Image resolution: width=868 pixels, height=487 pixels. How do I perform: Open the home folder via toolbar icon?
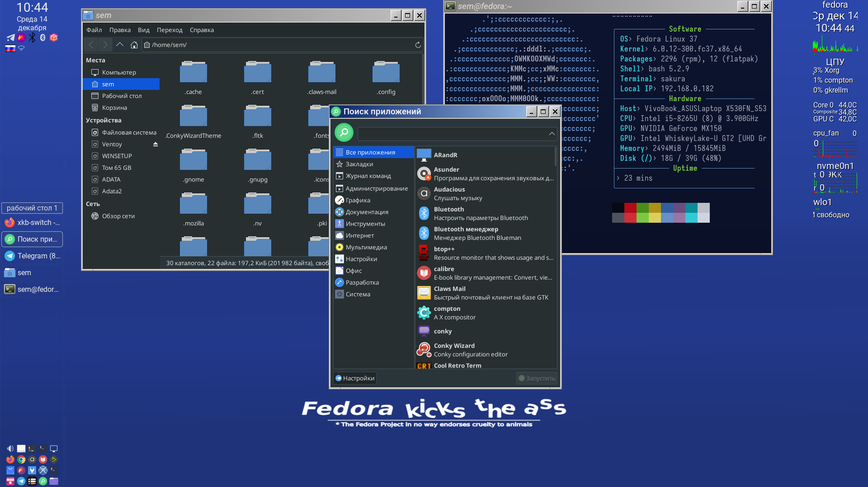(134, 45)
